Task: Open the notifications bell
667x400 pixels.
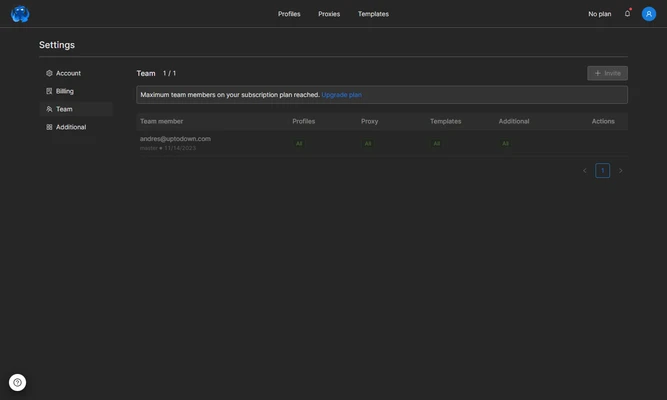Action: tap(627, 14)
